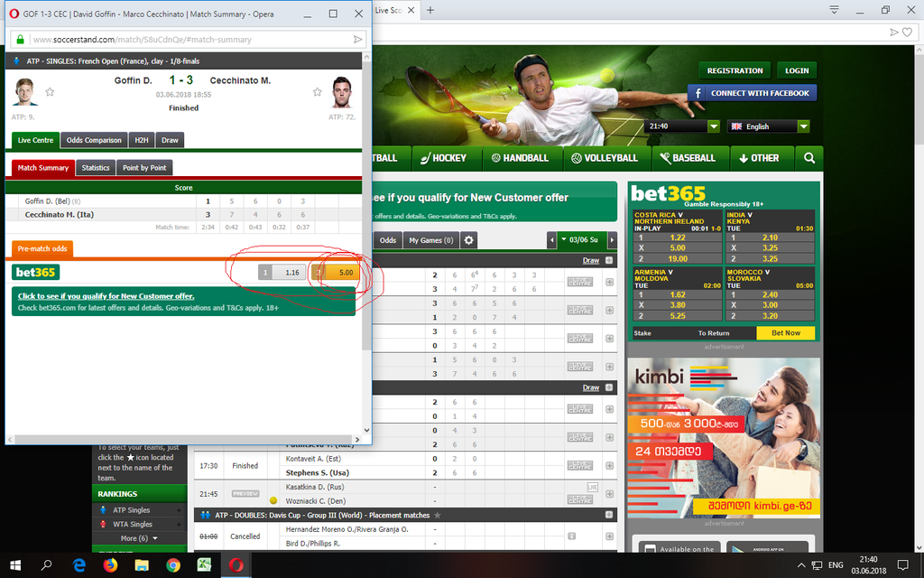This screenshot has height=578, width=924.
Task: Click PREVIEW badge for 21:45 match
Action: click(x=245, y=494)
